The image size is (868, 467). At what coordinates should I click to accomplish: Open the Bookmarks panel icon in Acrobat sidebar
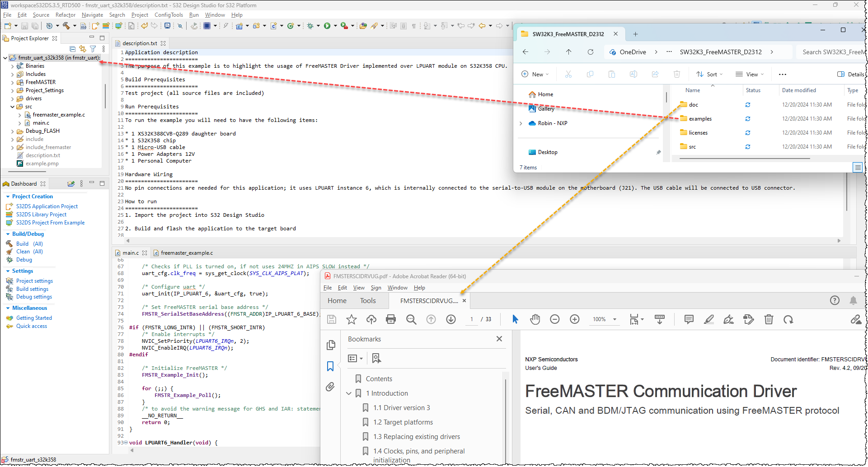pyautogui.click(x=330, y=366)
